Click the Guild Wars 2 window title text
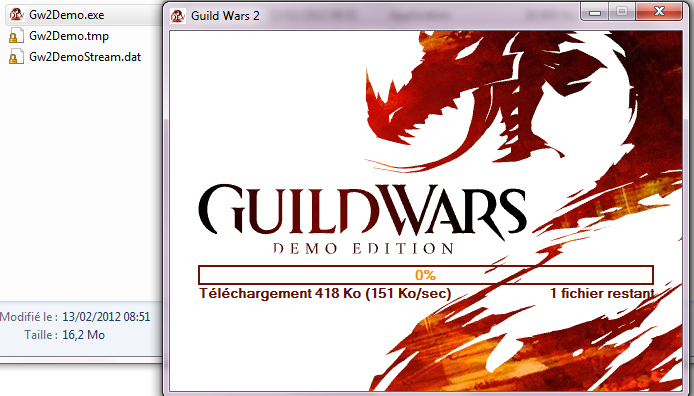 [x=225, y=16]
